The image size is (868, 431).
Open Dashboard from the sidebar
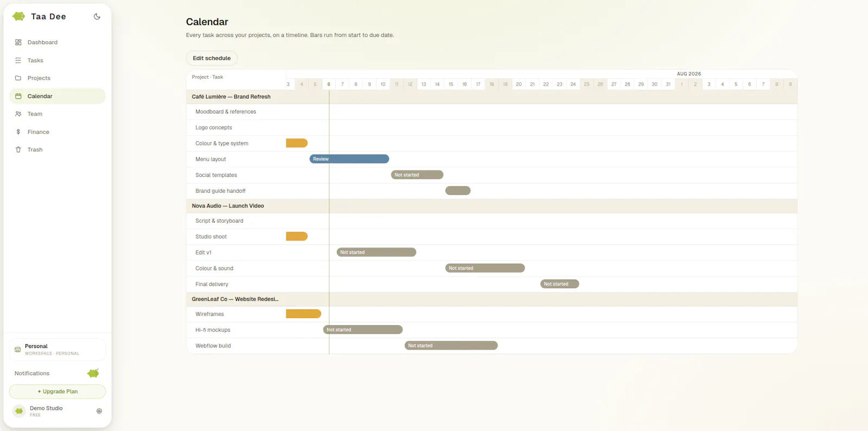click(x=57, y=42)
